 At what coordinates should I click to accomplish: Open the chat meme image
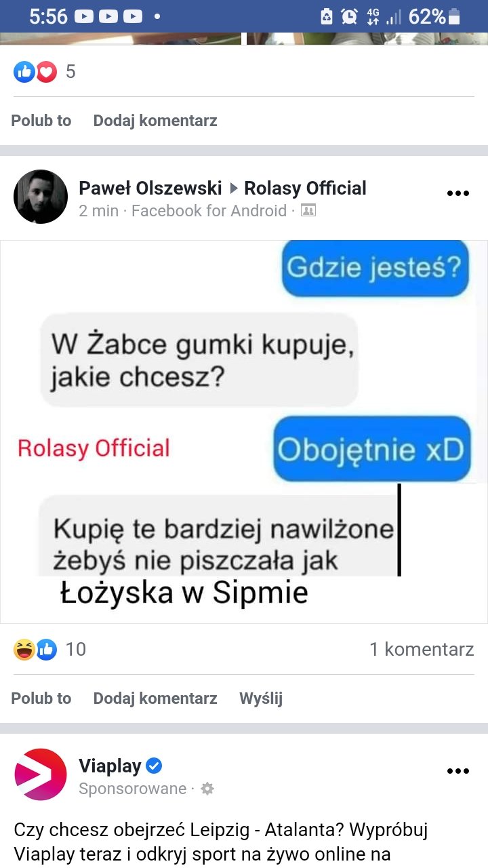[x=244, y=432]
